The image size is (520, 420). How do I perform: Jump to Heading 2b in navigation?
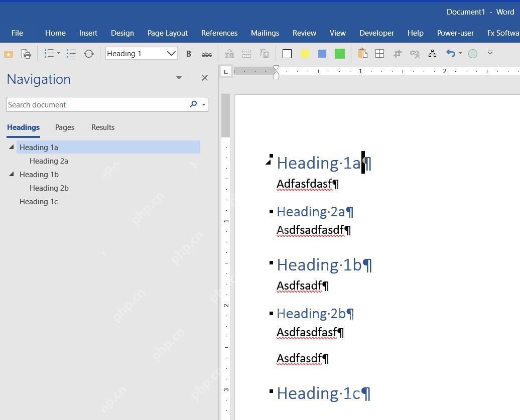coord(49,188)
